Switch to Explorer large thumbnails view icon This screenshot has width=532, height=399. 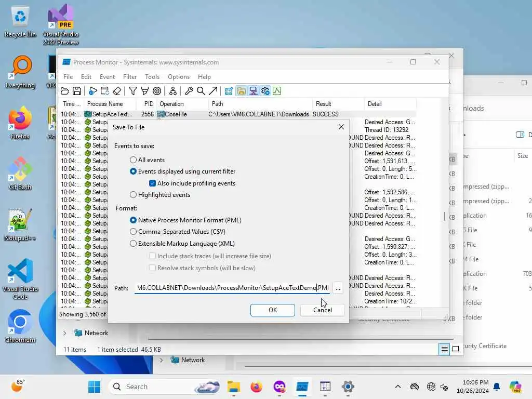click(456, 349)
